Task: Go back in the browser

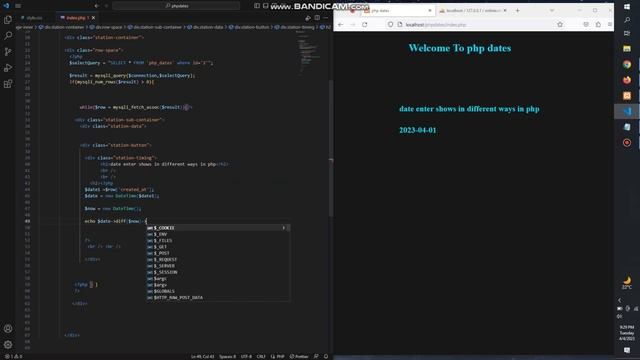Action: coord(340,24)
